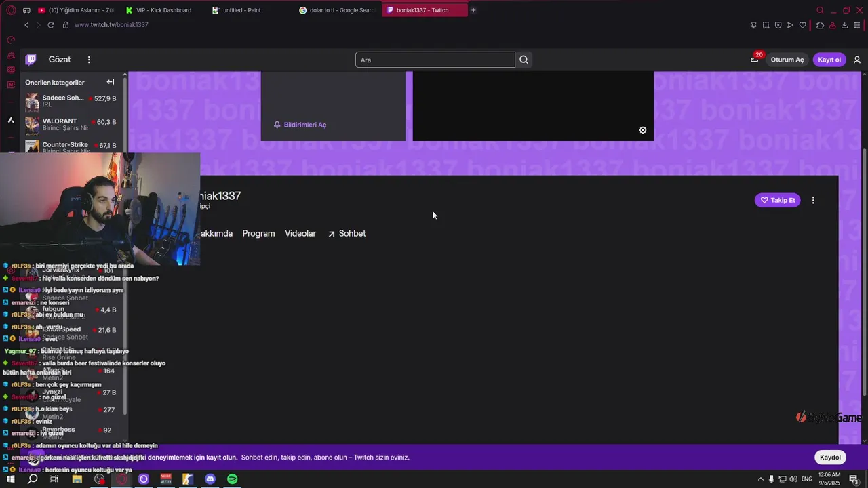
Task: Open the video player settings gear
Action: pyautogui.click(x=643, y=130)
